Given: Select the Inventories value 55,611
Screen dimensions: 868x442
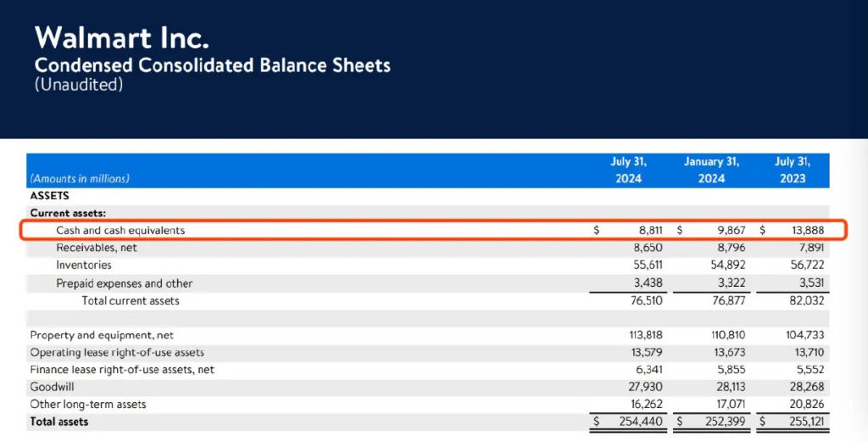Looking at the screenshot, I should pyautogui.click(x=648, y=266).
